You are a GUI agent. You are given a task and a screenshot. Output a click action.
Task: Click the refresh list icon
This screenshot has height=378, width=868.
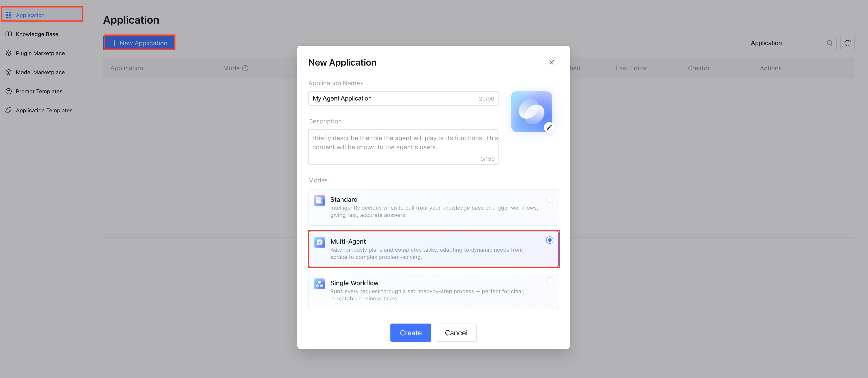pos(847,43)
